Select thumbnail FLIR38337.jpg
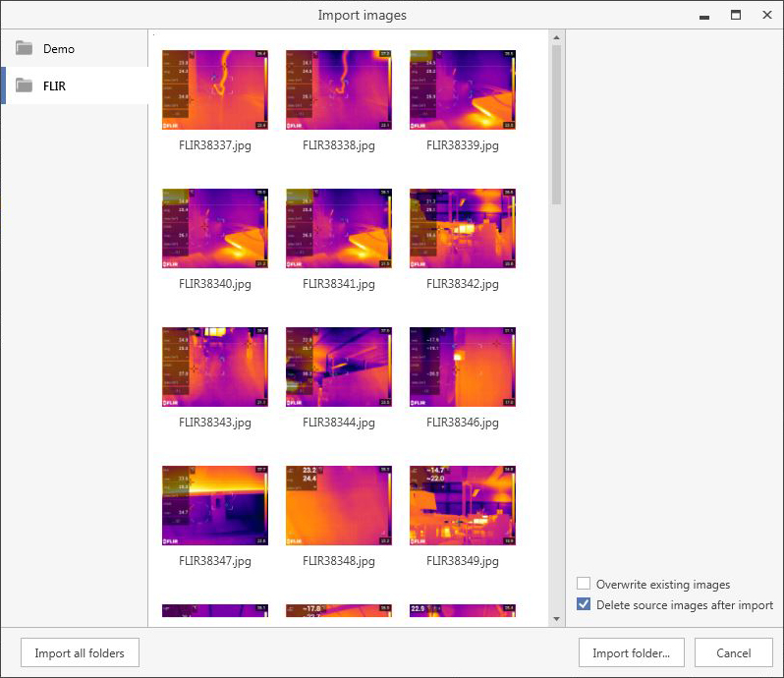The width and height of the screenshot is (784, 678). click(215, 90)
